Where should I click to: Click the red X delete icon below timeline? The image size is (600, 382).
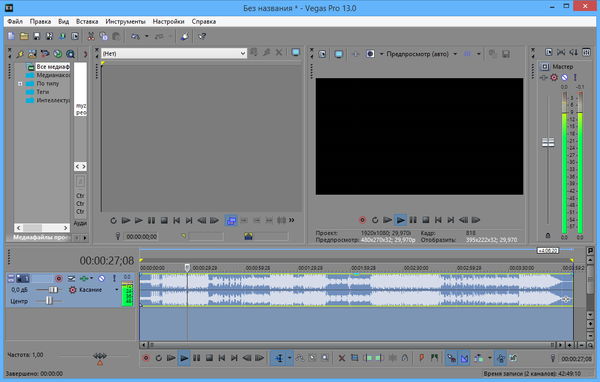pos(341,358)
